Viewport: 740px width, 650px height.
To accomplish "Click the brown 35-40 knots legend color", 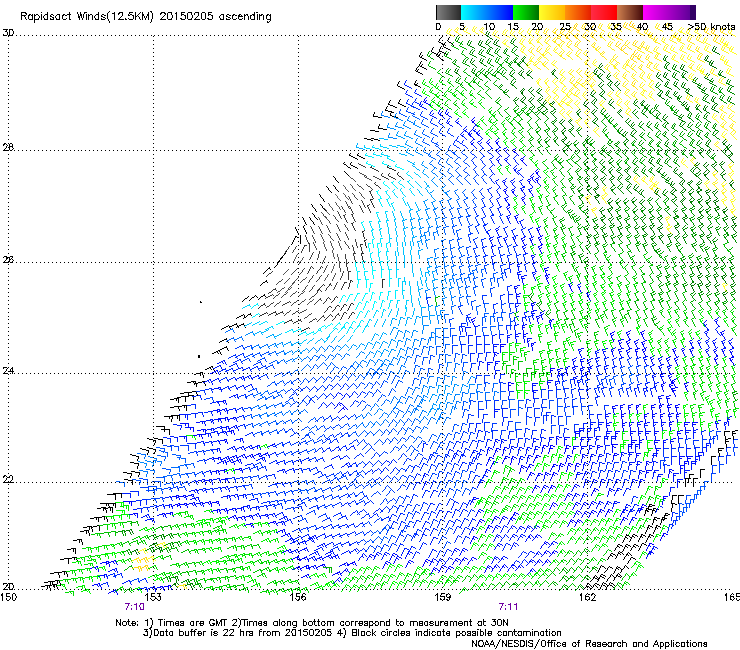I will (630, 12).
